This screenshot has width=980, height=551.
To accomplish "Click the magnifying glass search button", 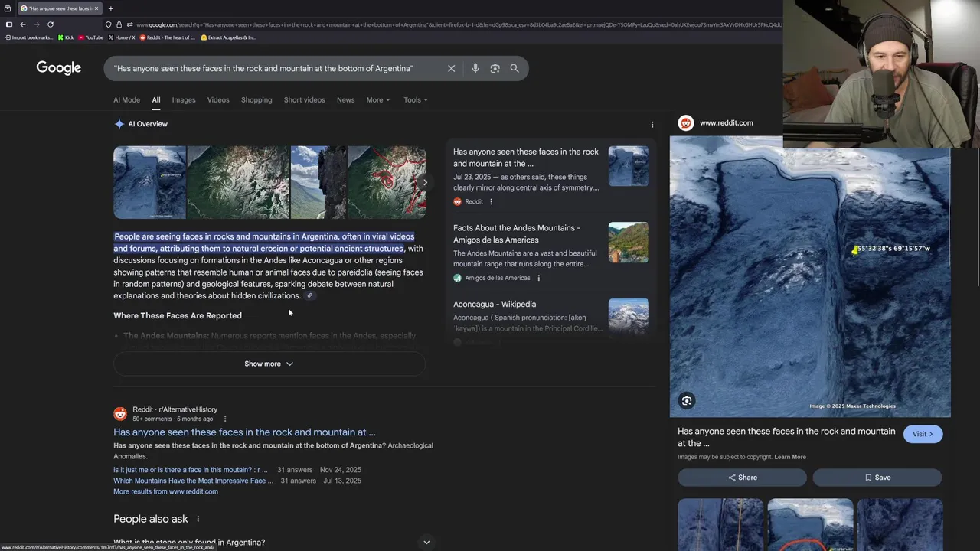I will click(514, 68).
